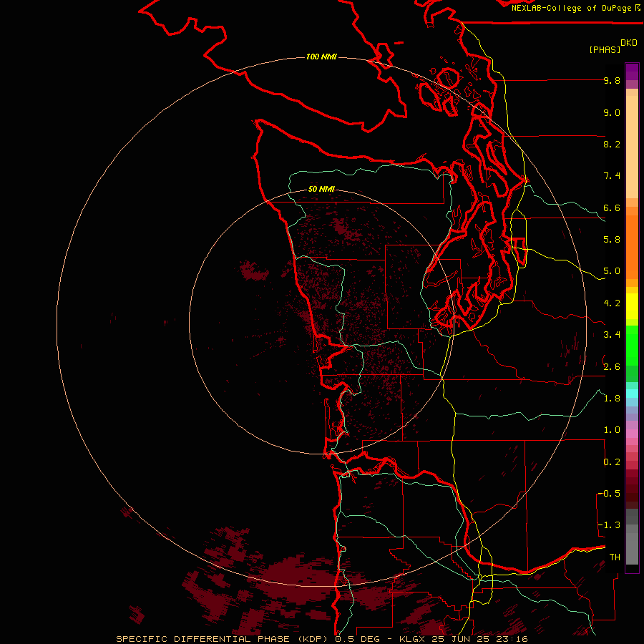Click the 0.5 DEG elevation text
This screenshot has height=644, width=644.
tap(357, 639)
